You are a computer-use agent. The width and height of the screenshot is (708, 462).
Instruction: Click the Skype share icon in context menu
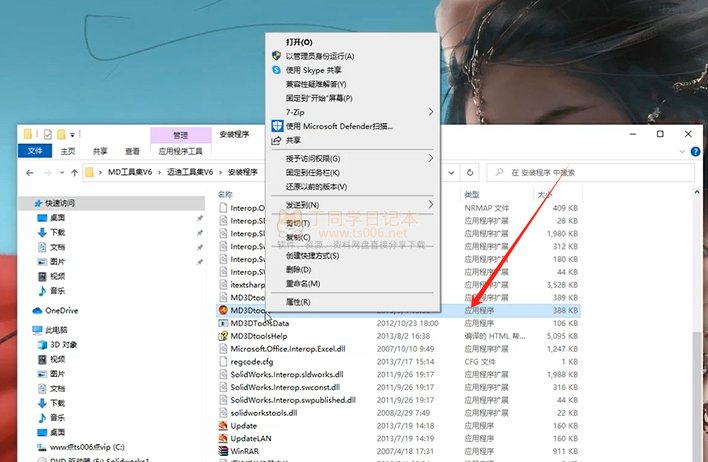[x=277, y=70]
